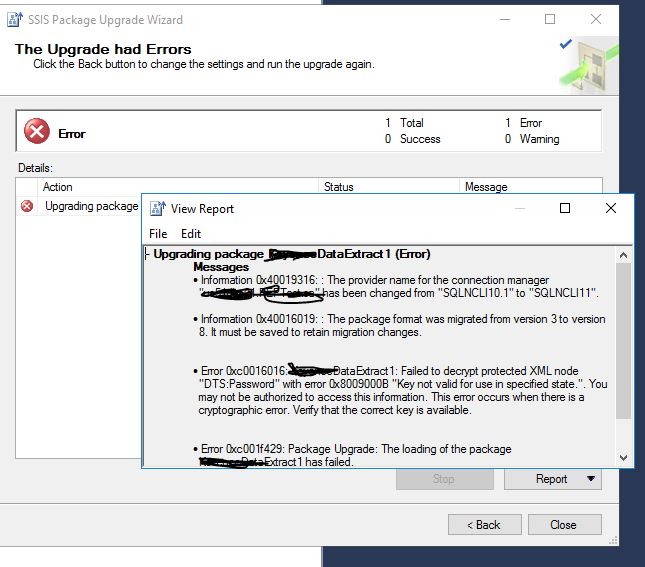Click the large red Error status icon
645x567 pixels.
(x=37, y=131)
